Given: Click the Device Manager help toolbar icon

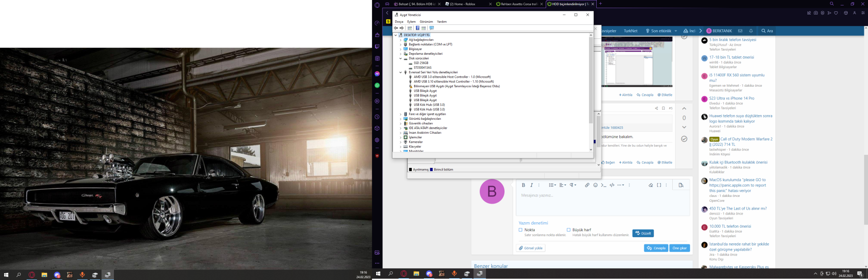Looking at the screenshot, I should 417,28.
